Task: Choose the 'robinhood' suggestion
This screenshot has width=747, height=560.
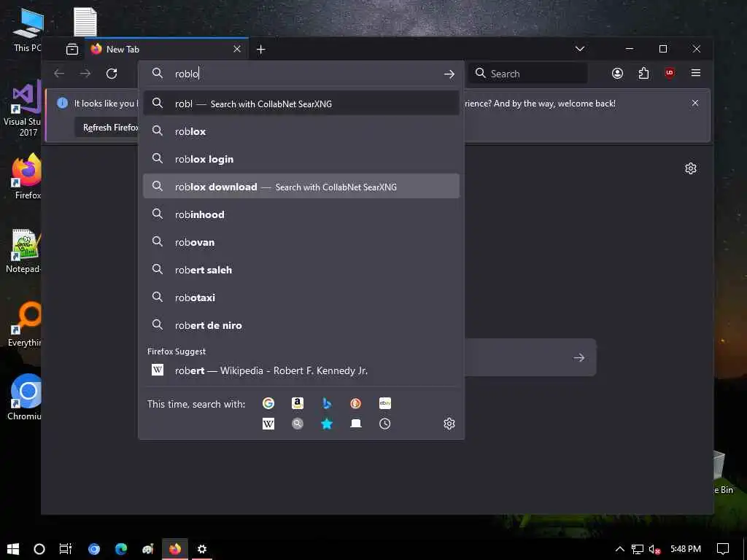Action: tap(301, 214)
